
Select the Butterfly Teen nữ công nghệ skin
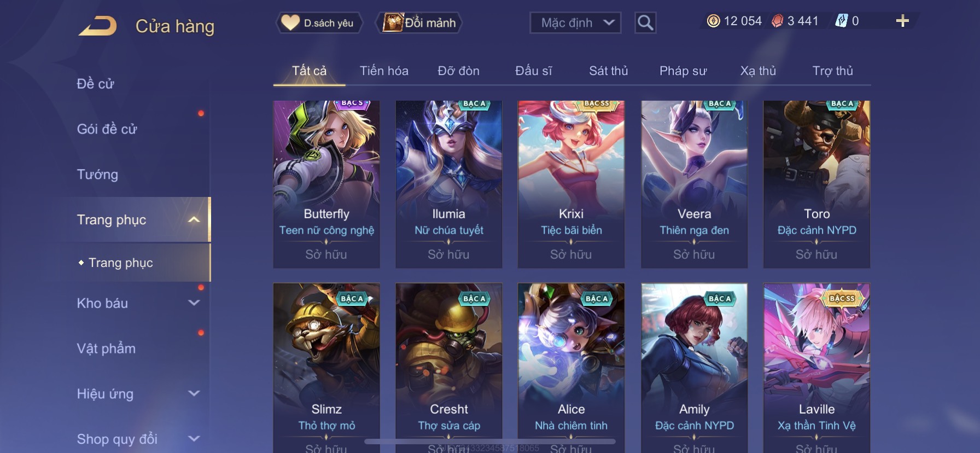point(326,184)
